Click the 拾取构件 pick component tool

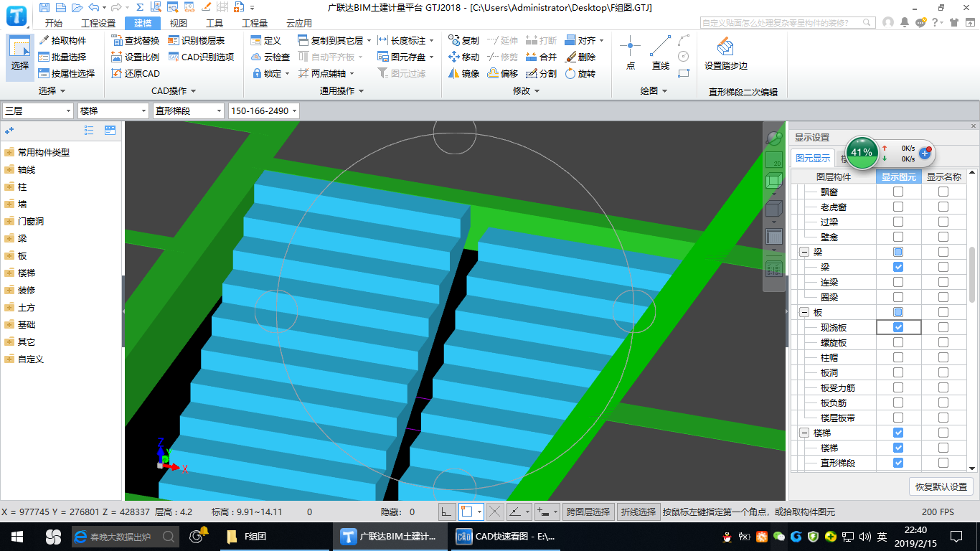pos(62,40)
